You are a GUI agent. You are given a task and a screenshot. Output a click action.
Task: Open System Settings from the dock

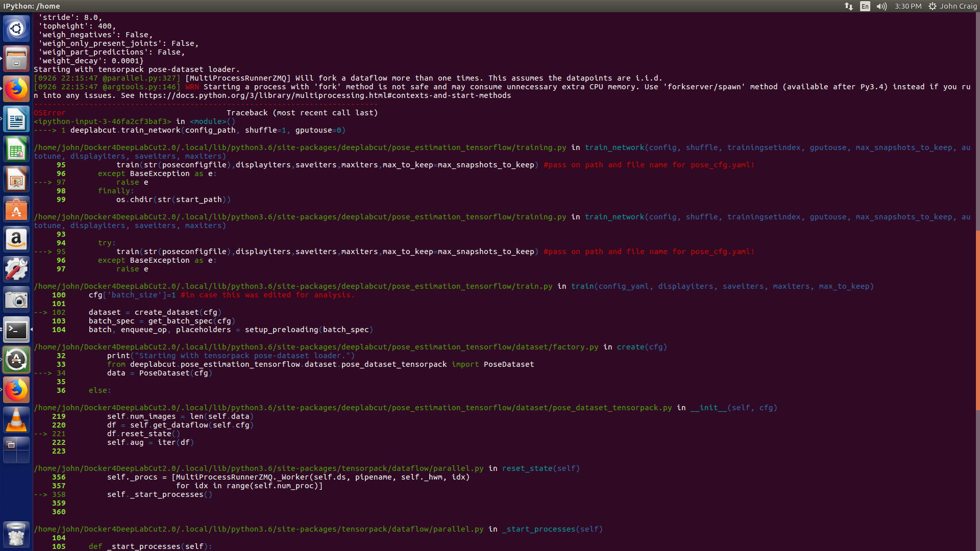coord(17,269)
